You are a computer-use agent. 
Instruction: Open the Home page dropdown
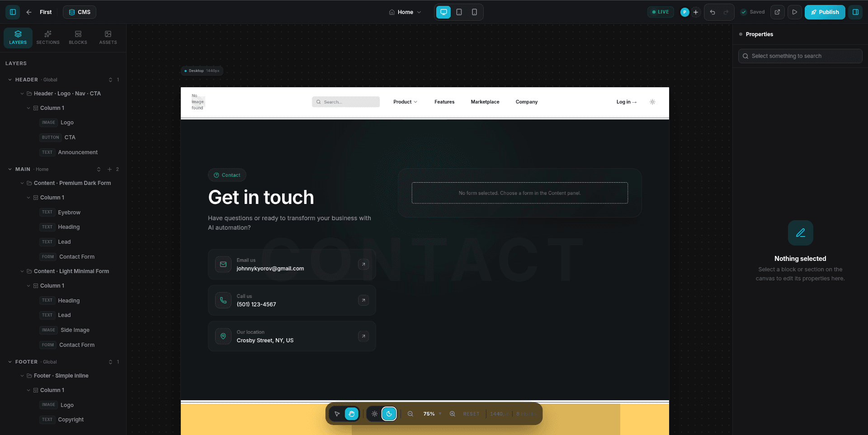click(405, 12)
